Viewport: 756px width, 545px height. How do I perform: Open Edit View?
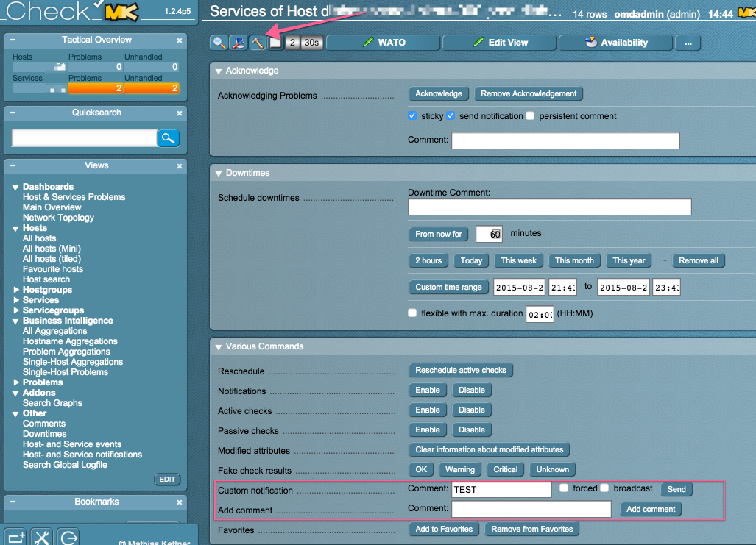click(x=500, y=43)
